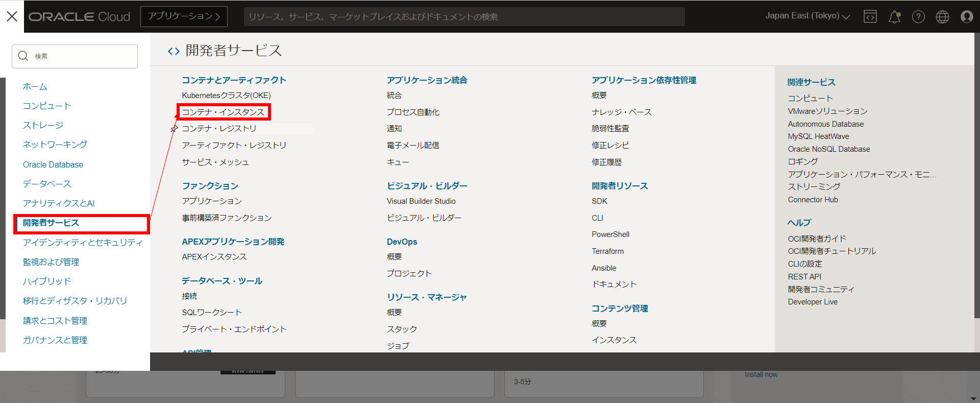Screen dimensions: 980x403
Task: Open the user profile avatar icon
Action: pyautogui.click(x=967, y=17)
